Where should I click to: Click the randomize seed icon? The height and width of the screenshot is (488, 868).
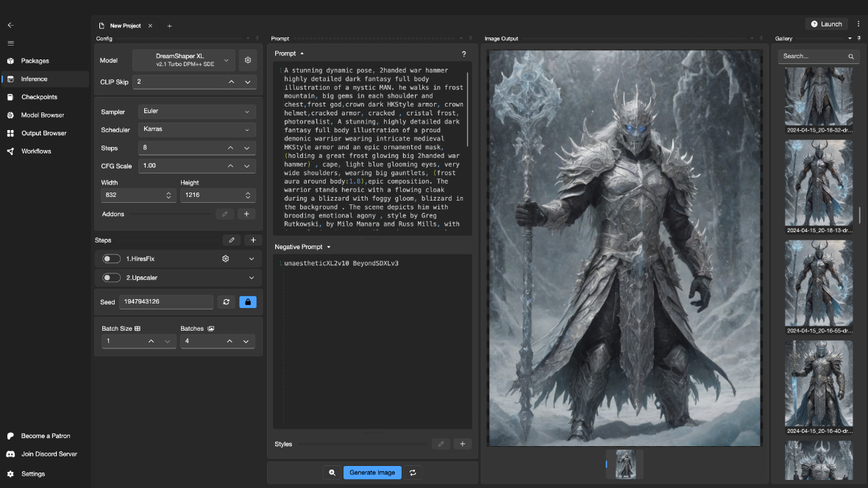(226, 301)
